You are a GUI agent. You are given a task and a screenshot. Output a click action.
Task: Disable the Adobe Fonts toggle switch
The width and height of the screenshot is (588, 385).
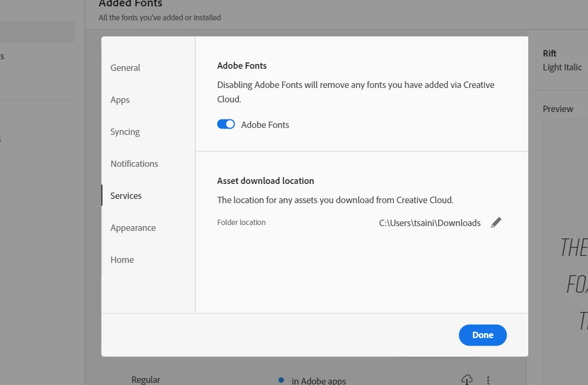pyautogui.click(x=226, y=124)
